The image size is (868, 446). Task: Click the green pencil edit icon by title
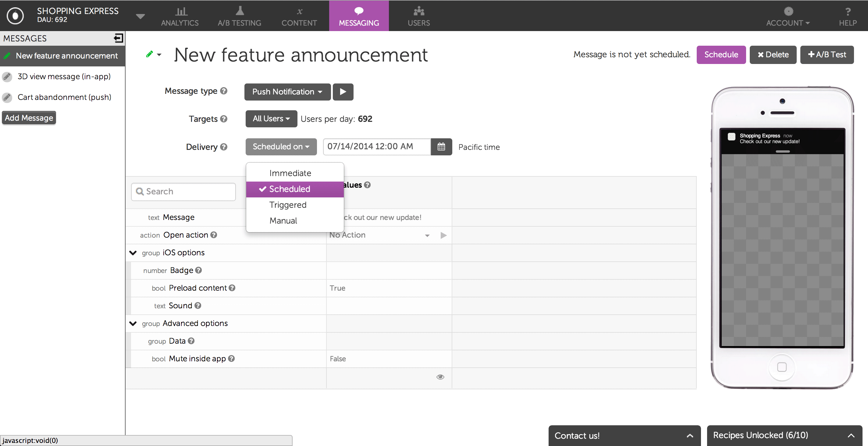149,54
